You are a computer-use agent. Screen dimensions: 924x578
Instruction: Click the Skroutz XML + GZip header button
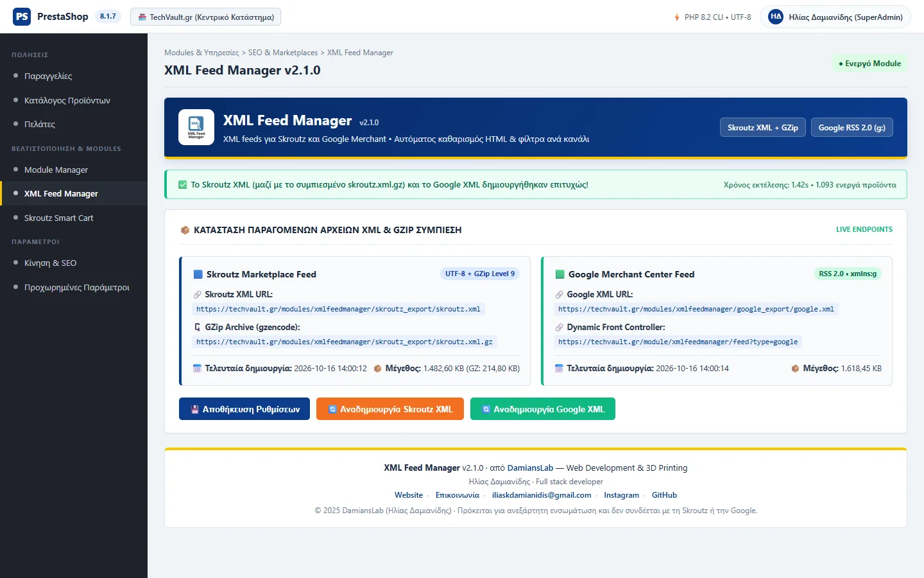coord(763,127)
